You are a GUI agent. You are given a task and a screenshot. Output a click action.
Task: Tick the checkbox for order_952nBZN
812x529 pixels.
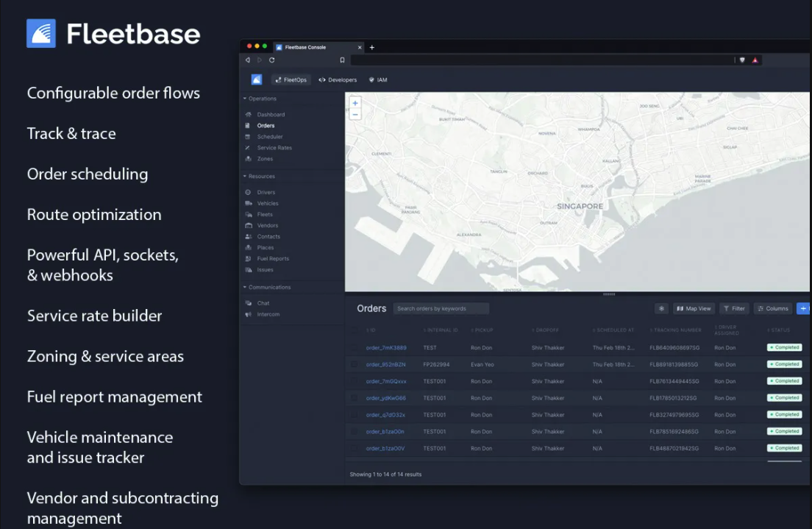(x=355, y=364)
